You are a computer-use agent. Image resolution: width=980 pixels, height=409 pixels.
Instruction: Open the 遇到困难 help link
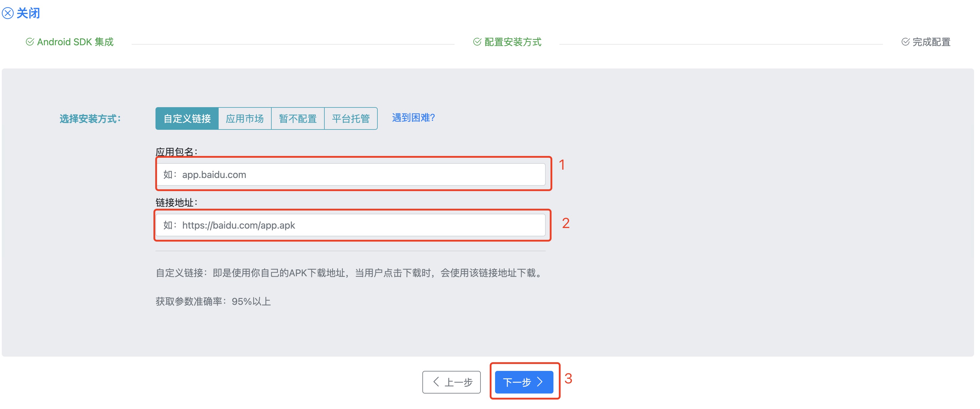[413, 118]
